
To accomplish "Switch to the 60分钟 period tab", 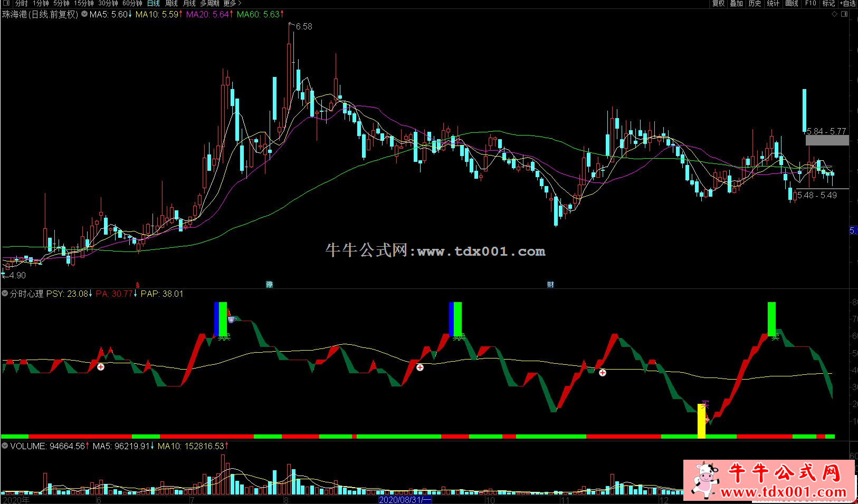I will pyautogui.click(x=132, y=3).
